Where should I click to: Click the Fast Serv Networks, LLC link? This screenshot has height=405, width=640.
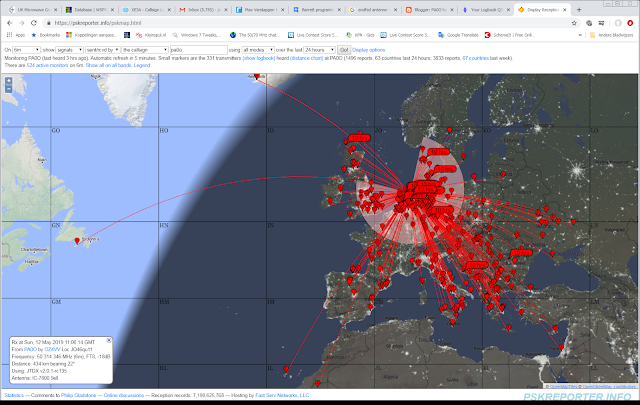[282, 395]
